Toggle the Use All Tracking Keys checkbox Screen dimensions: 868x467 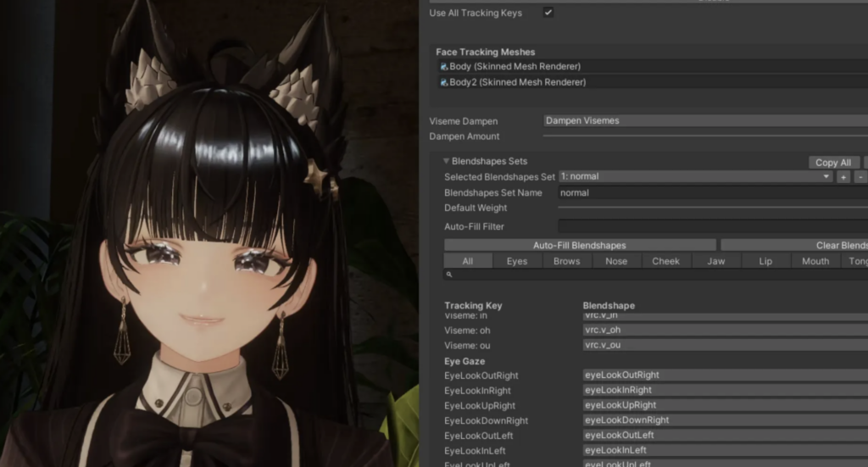coord(548,12)
